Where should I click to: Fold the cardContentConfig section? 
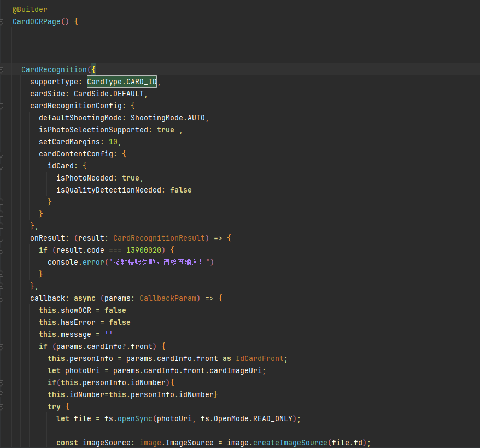pos(2,154)
